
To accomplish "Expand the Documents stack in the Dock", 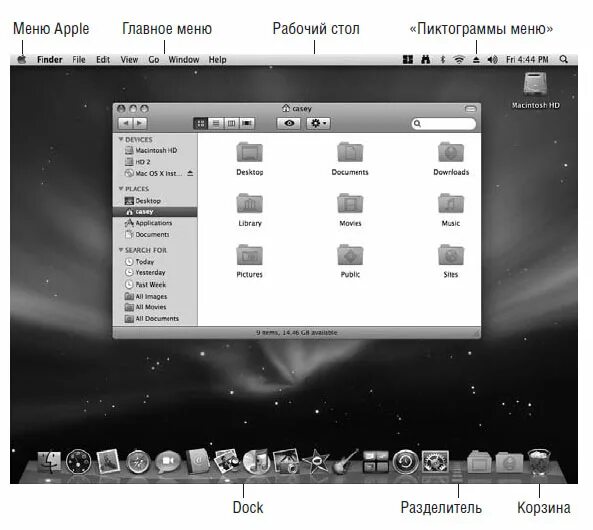I will [x=479, y=462].
